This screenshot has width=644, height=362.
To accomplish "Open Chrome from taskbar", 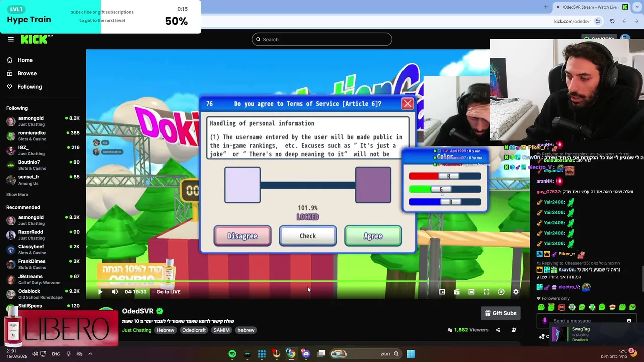I will point(291,354).
